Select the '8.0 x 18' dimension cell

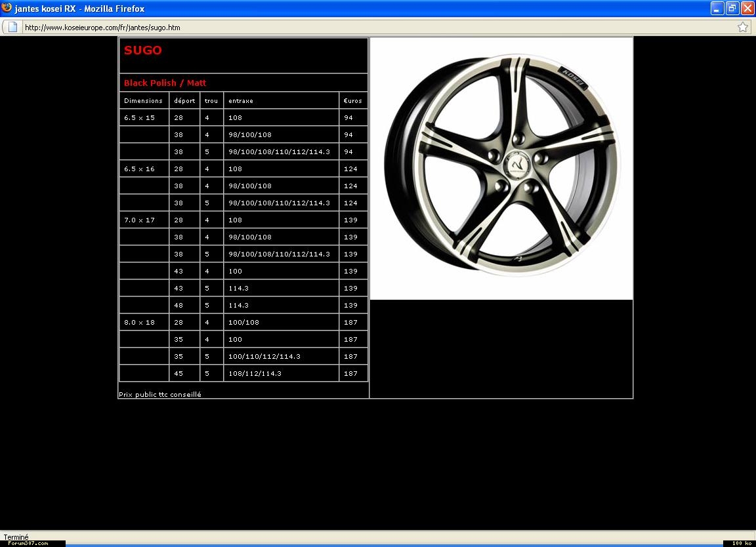144,323
